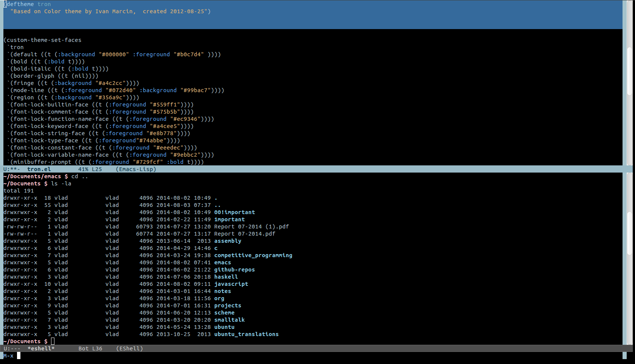
Task: Click the eshell prompt after ~/Documents $
Action: click(x=53, y=341)
